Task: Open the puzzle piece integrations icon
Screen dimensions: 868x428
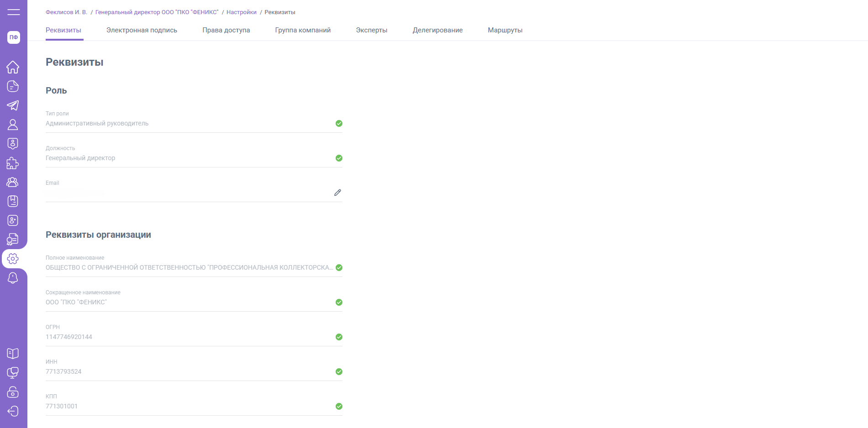Action: (13, 163)
